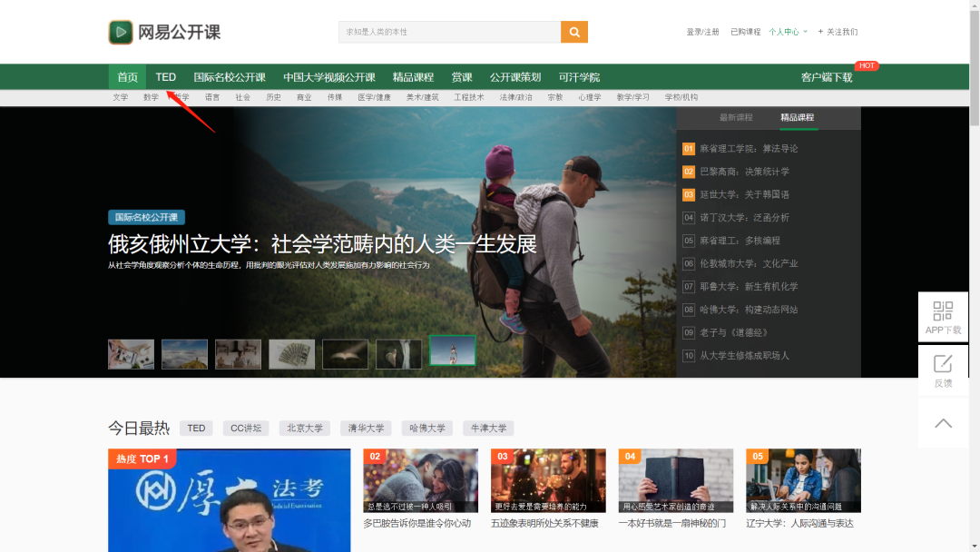Open 诺丁汉大学：泛函分析 course

pos(744,218)
